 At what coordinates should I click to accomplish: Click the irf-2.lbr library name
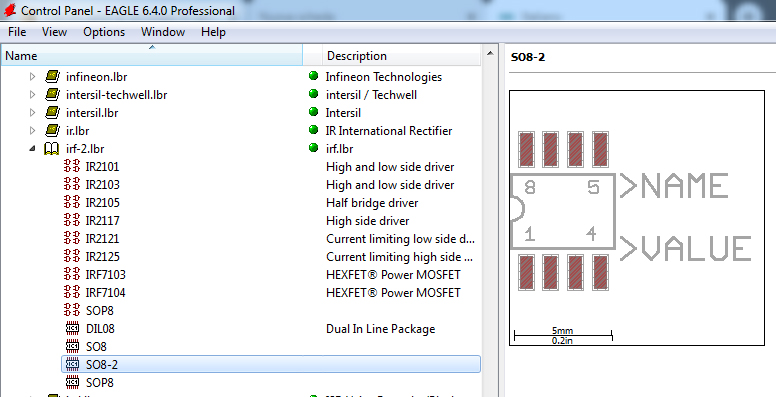(85, 149)
